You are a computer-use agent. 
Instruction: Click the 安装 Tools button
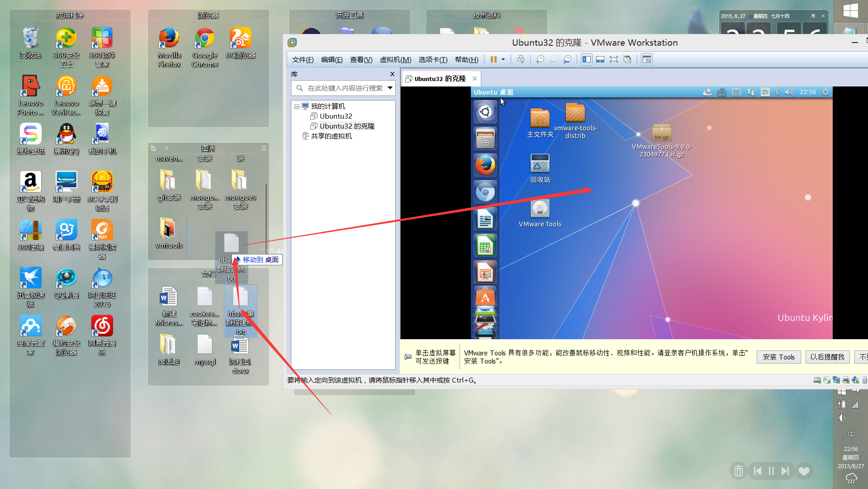[x=778, y=357]
